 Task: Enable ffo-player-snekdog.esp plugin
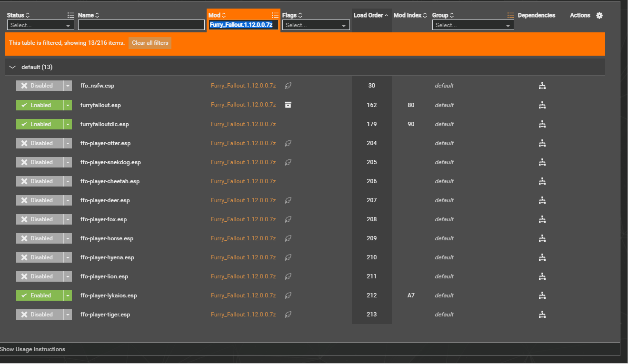click(x=40, y=162)
